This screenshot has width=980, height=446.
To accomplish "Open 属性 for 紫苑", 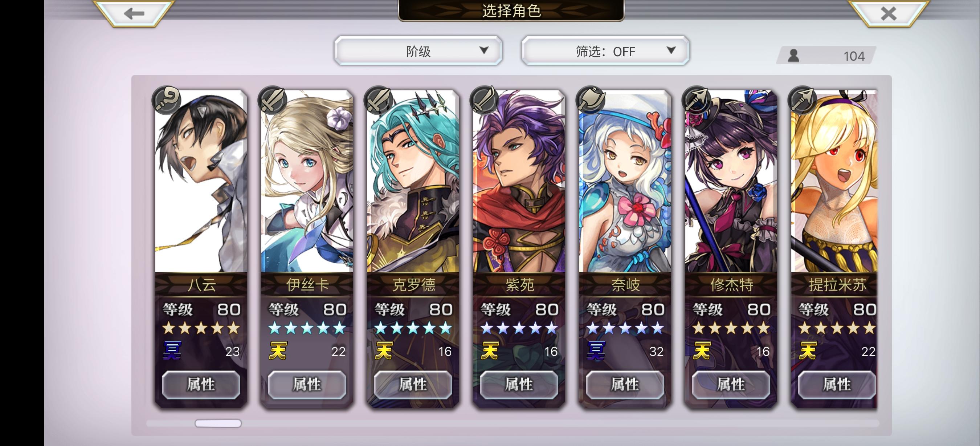I will [519, 384].
